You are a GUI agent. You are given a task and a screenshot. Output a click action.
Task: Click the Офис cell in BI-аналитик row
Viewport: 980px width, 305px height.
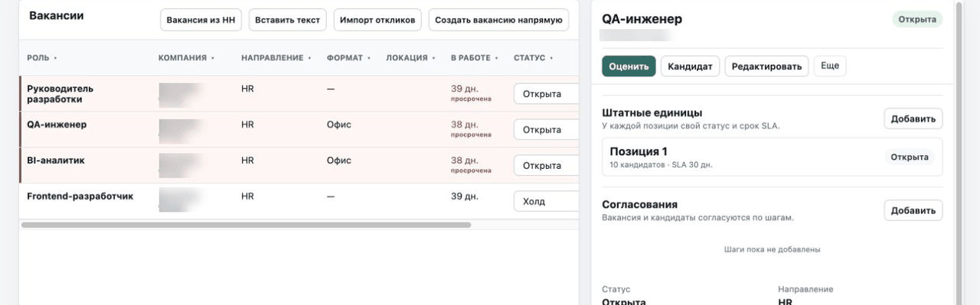[x=339, y=161]
